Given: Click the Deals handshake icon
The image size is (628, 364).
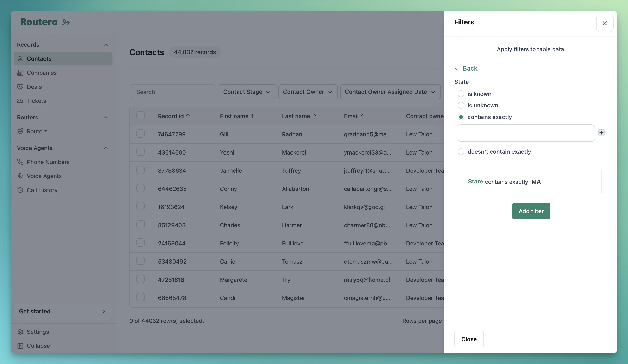Looking at the screenshot, I should pyautogui.click(x=20, y=87).
